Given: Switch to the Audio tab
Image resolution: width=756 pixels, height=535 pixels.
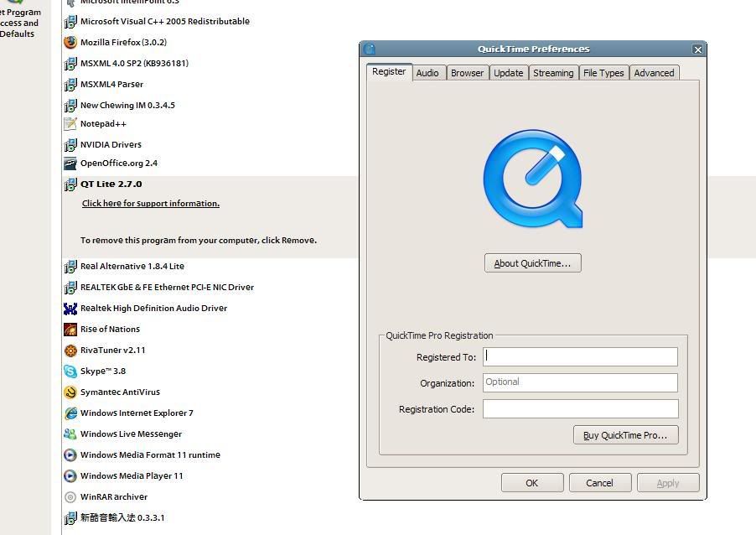Looking at the screenshot, I should coord(427,73).
